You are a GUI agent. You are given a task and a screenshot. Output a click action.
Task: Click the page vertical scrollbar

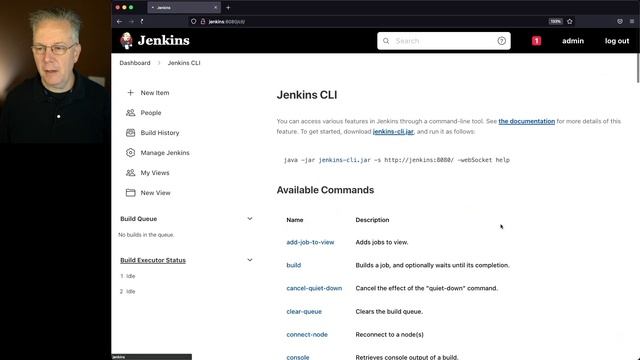[x=638, y=69]
